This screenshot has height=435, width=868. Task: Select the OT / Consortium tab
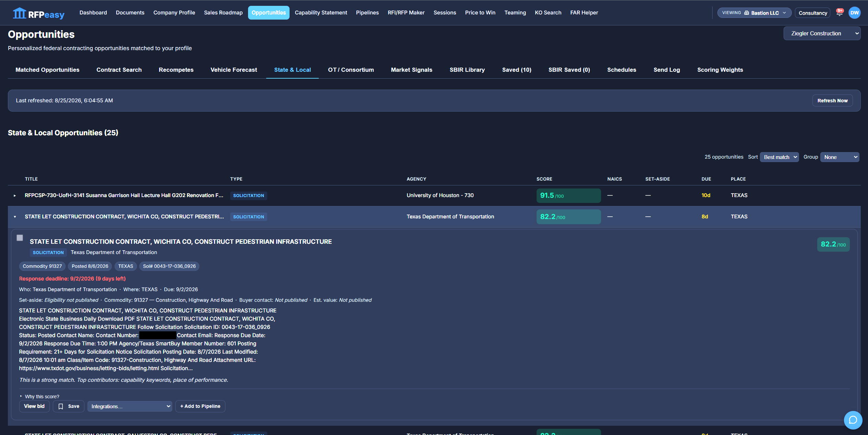click(351, 70)
